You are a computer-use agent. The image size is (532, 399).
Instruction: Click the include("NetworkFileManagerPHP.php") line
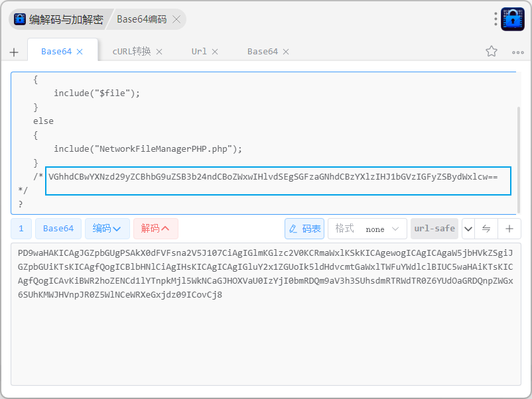pyautogui.click(x=148, y=149)
